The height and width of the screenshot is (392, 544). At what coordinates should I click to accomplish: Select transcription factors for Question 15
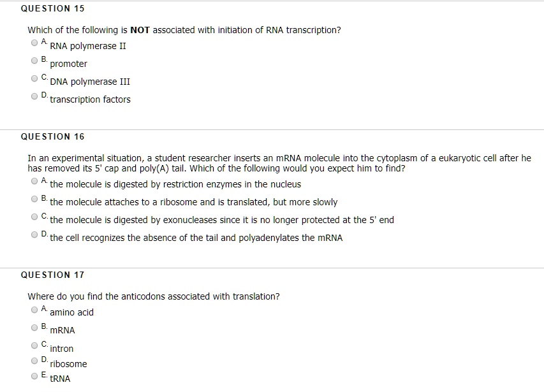(34, 96)
